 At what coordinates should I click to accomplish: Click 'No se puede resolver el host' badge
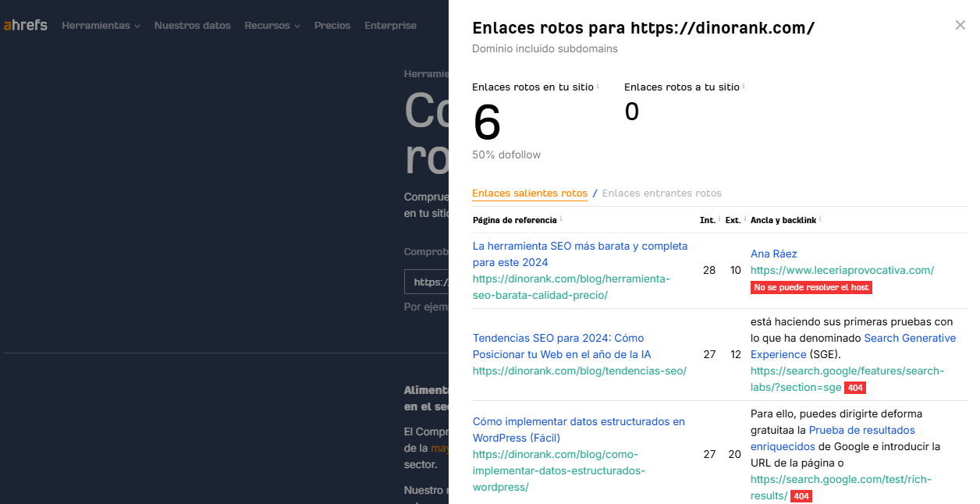[x=811, y=288]
